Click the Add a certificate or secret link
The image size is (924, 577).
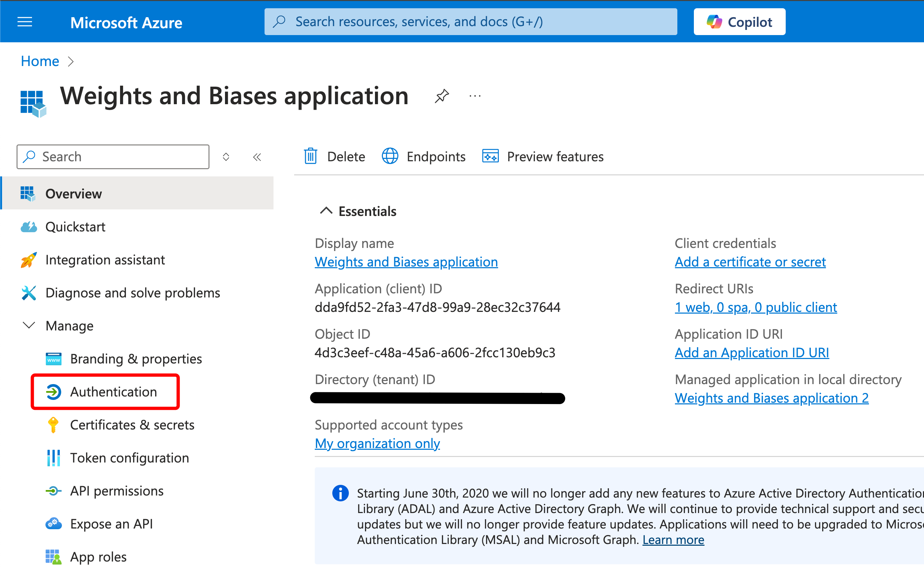[750, 262]
